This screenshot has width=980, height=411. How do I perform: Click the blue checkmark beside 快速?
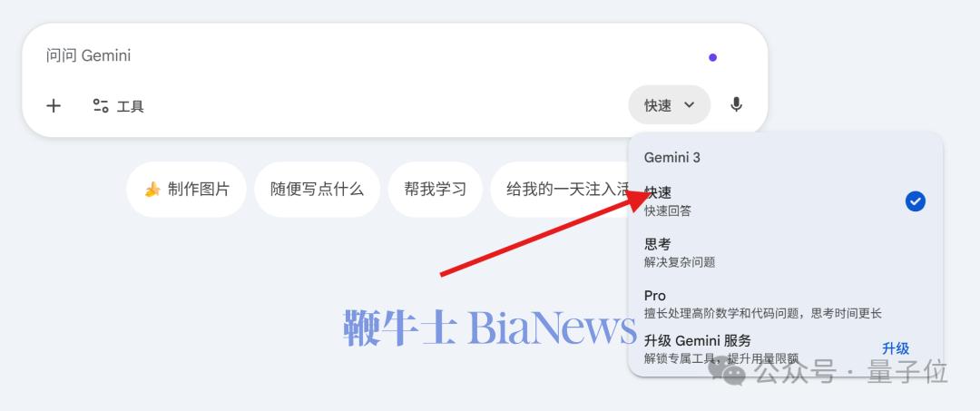click(915, 201)
